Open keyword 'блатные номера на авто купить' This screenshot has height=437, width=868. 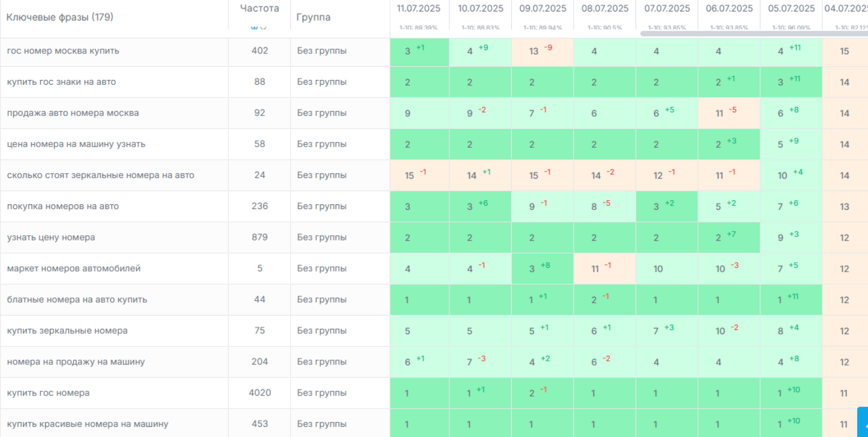(x=77, y=300)
